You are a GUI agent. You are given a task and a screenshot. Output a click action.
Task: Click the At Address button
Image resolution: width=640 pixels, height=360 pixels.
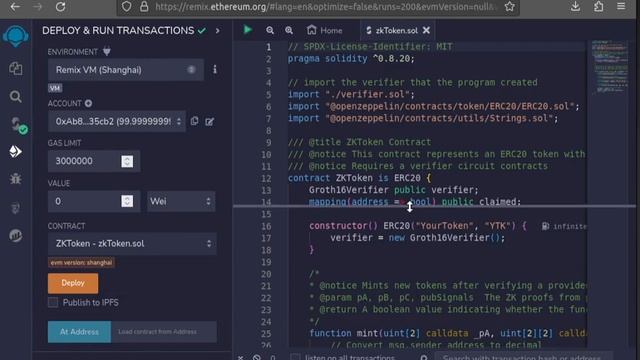(x=79, y=332)
